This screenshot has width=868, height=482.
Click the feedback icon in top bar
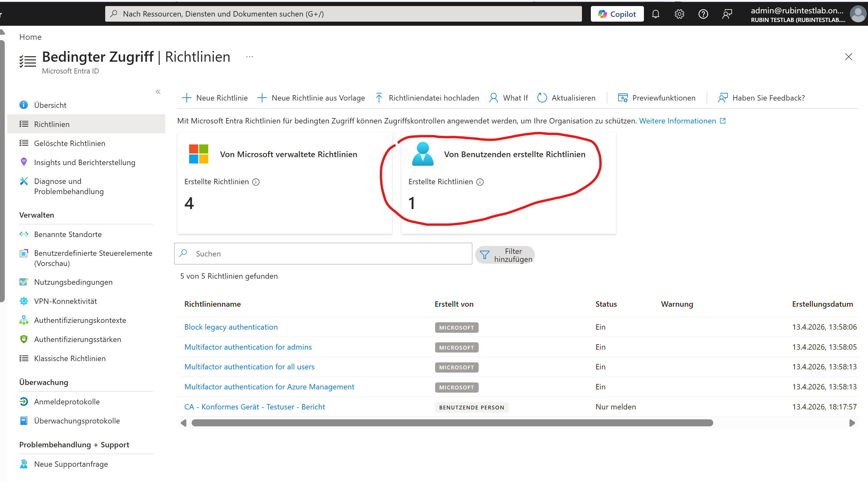click(x=727, y=14)
